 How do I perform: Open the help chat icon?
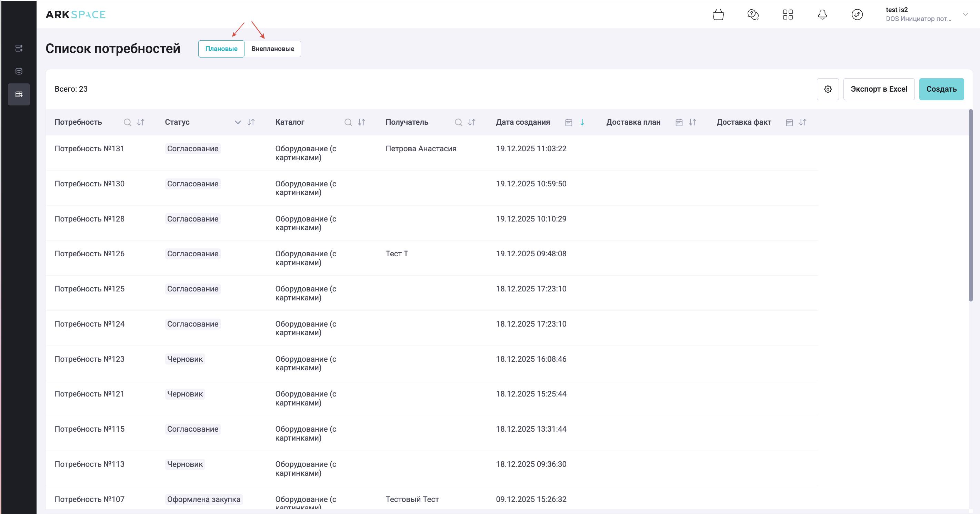tap(753, 15)
